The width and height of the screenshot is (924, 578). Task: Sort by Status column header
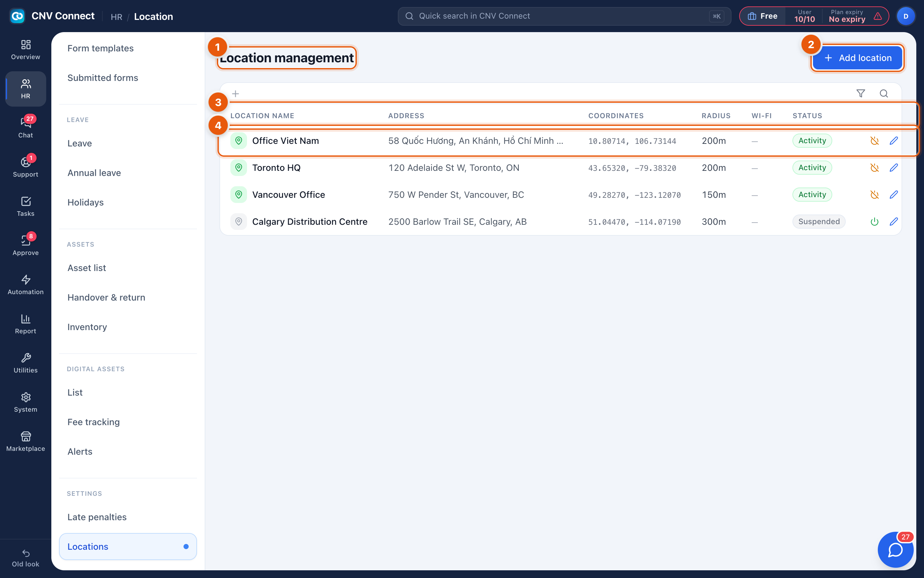(807, 116)
